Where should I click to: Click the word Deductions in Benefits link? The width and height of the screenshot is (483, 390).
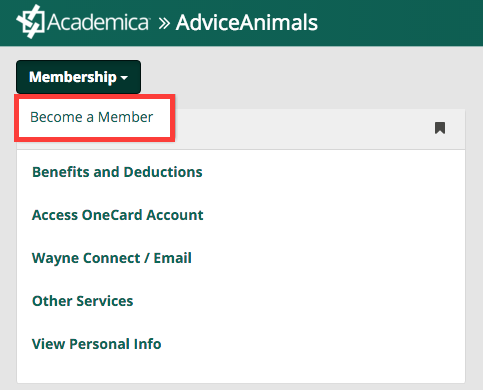pos(163,172)
